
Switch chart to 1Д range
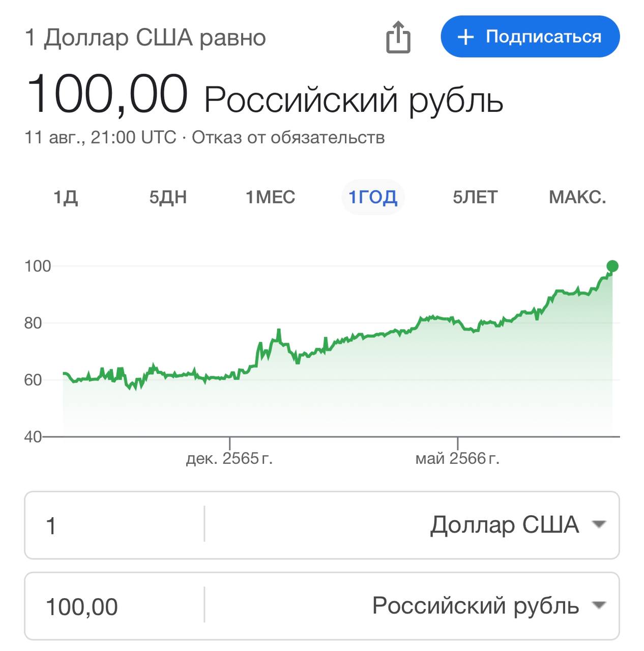click(66, 197)
